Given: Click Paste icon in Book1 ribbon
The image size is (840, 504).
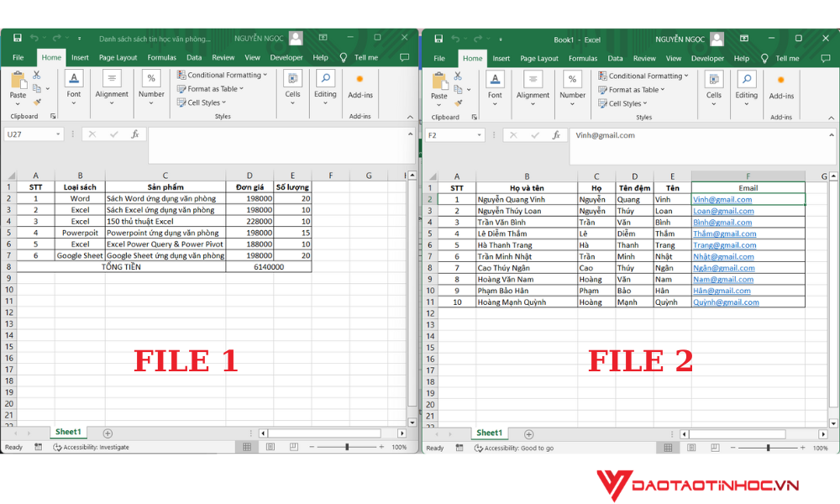Looking at the screenshot, I should (x=438, y=82).
